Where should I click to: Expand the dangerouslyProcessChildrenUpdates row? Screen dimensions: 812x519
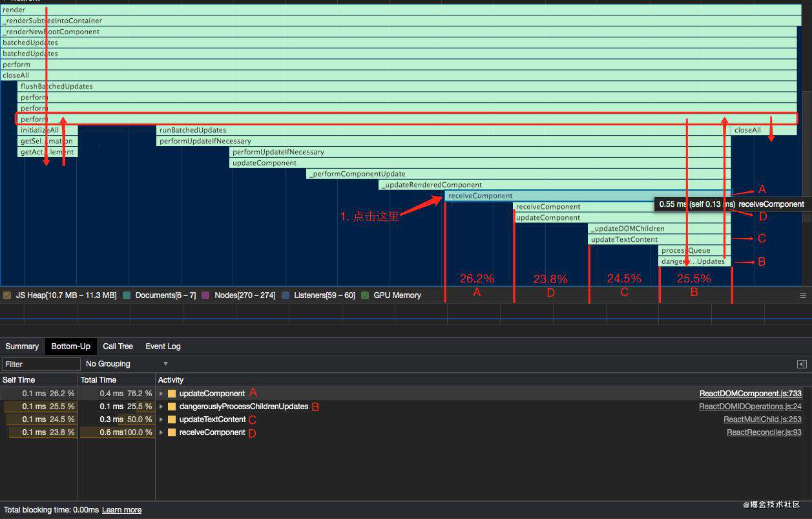click(161, 407)
